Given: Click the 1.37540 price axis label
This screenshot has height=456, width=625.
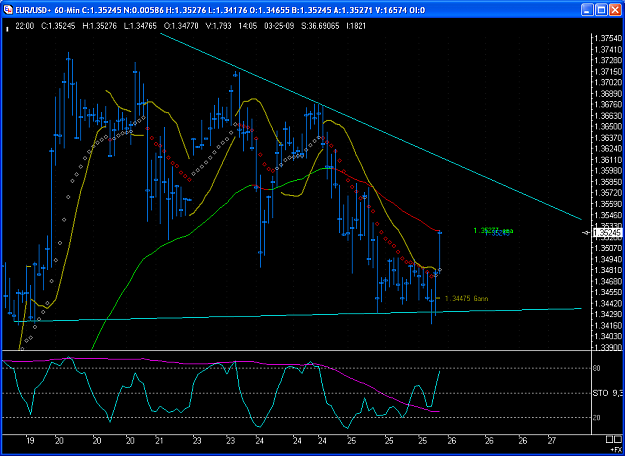Looking at the screenshot, I should click(x=607, y=39).
